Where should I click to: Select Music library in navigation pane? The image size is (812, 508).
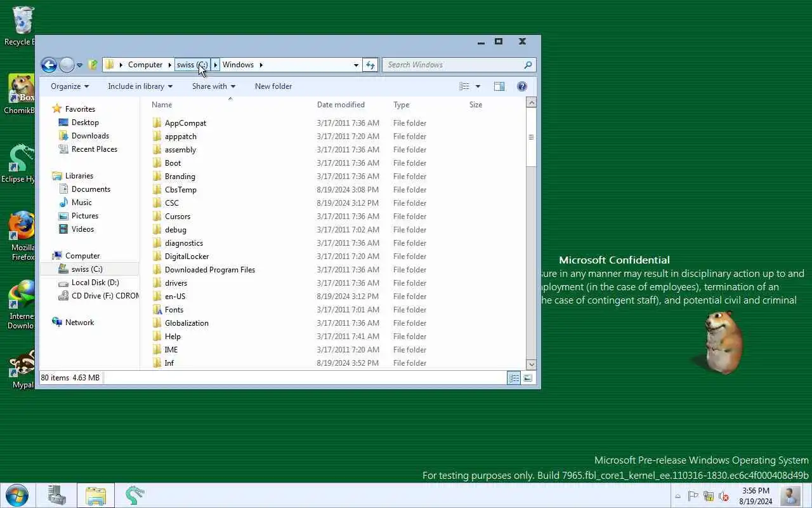[82, 203]
